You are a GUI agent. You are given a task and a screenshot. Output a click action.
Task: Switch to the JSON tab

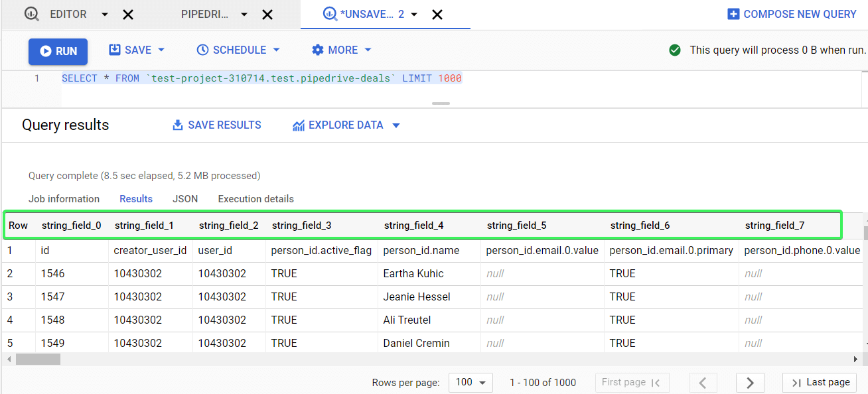click(185, 199)
